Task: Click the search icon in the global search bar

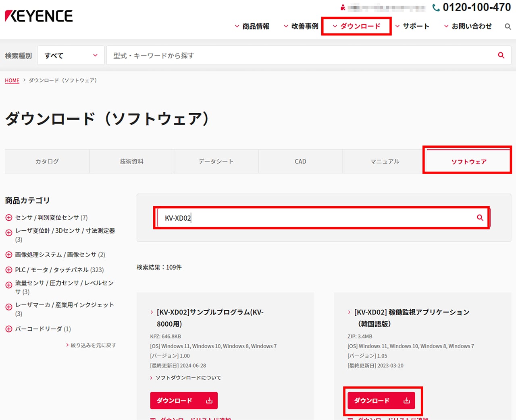Action: (x=501, y=56)
